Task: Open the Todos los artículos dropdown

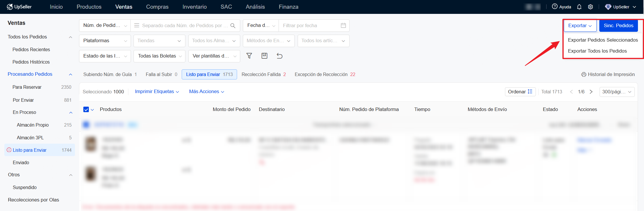Action: tap(323, 41)
